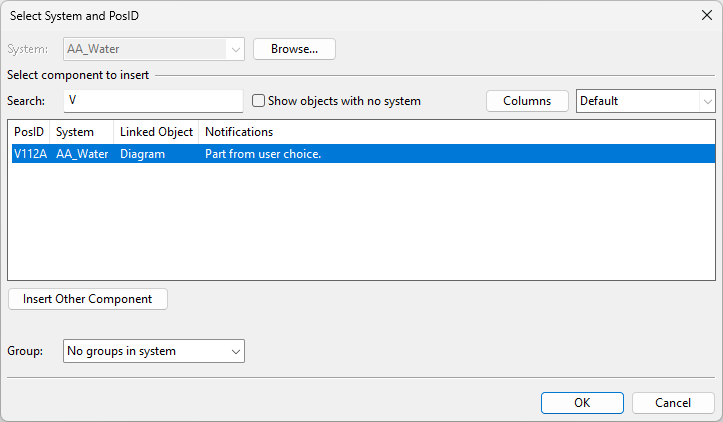Expand the Group 'No groups in system' dropdown
The width and height of the screenshot is (723, 422).
(x=154, y=351)
